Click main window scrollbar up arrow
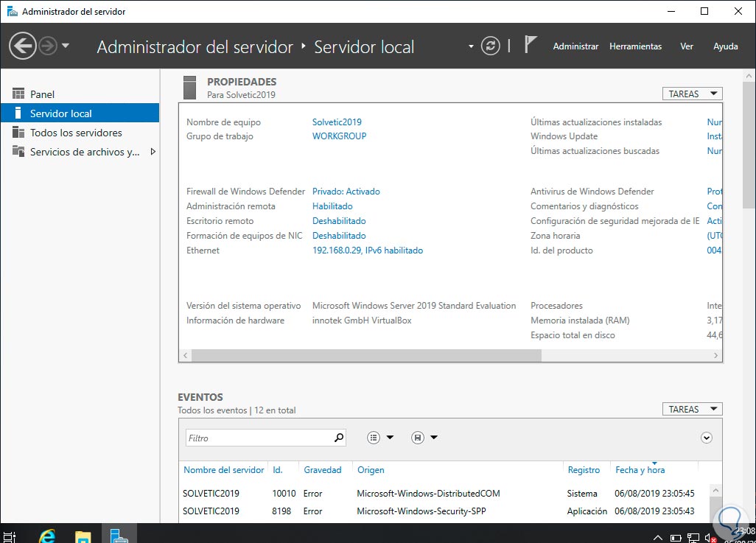 pyautogui.click(x=749, y=76)
